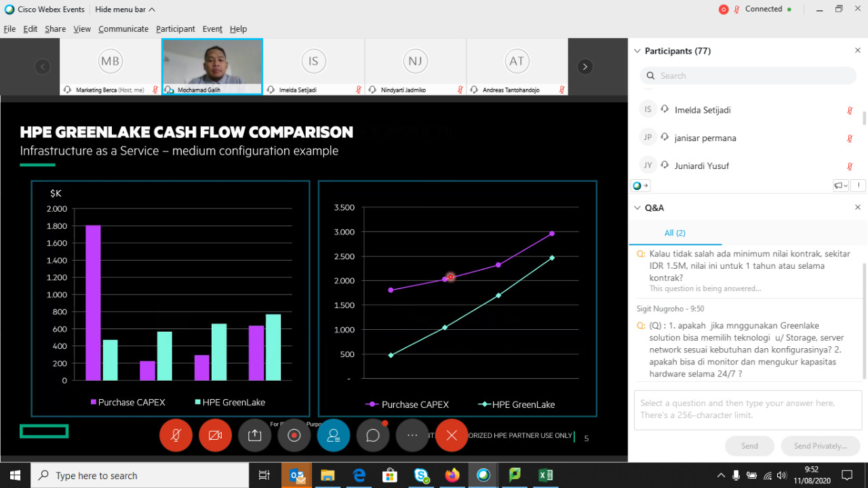Click the Send button
Image resolution: width=868 pixels, height=488 pixels.
749,446
